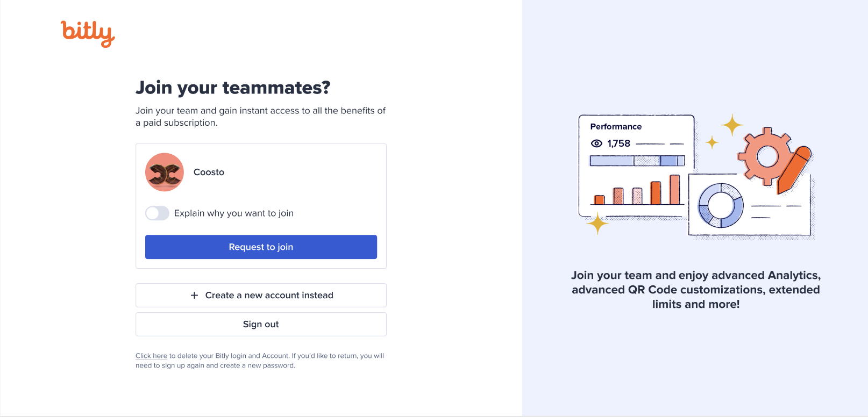Click the Bitly logo
868x417 pixels.
(x=88, y=34)
